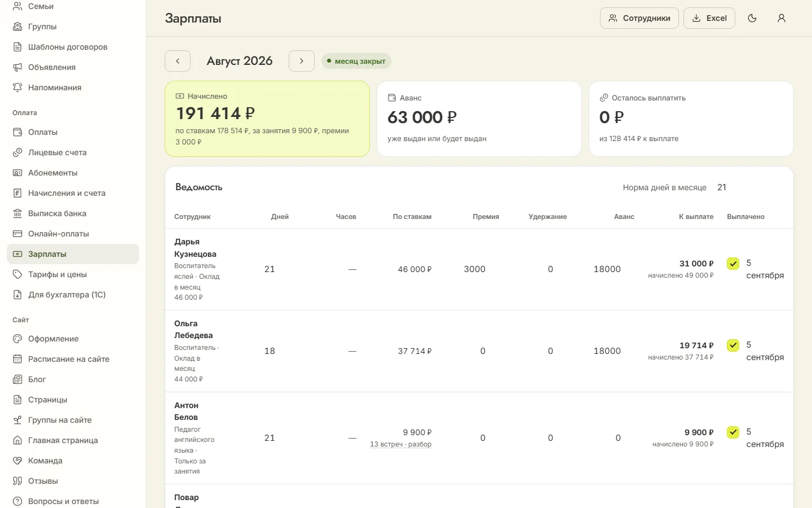Toggle dark theme moon icon
This screenshot has width=812, height=508.
click(752, 18)
